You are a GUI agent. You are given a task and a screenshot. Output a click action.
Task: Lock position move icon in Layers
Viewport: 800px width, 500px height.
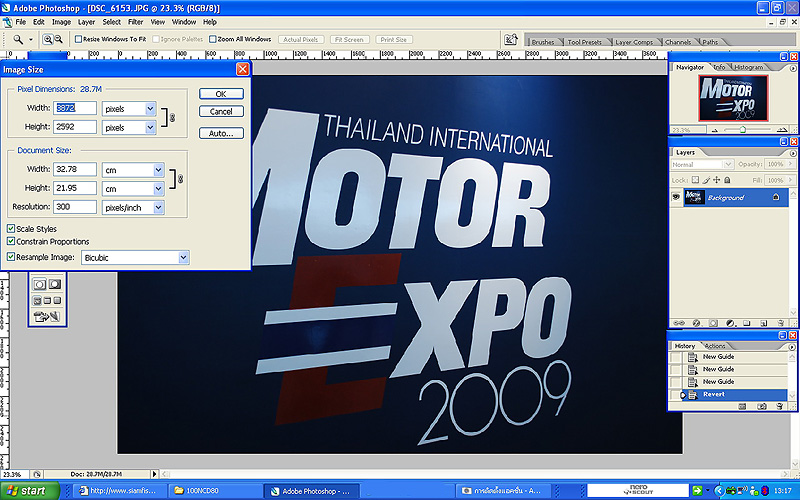pyautogui.click(x=716, y=180)
